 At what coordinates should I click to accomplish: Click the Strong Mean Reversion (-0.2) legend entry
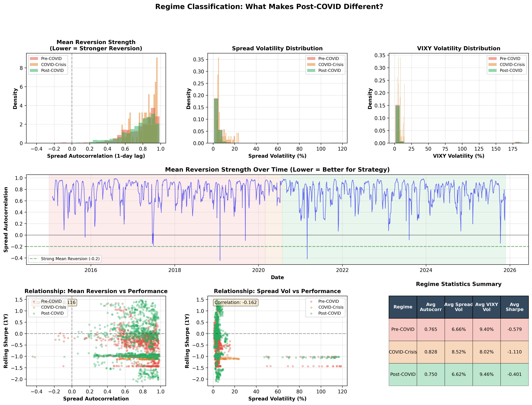65,259
